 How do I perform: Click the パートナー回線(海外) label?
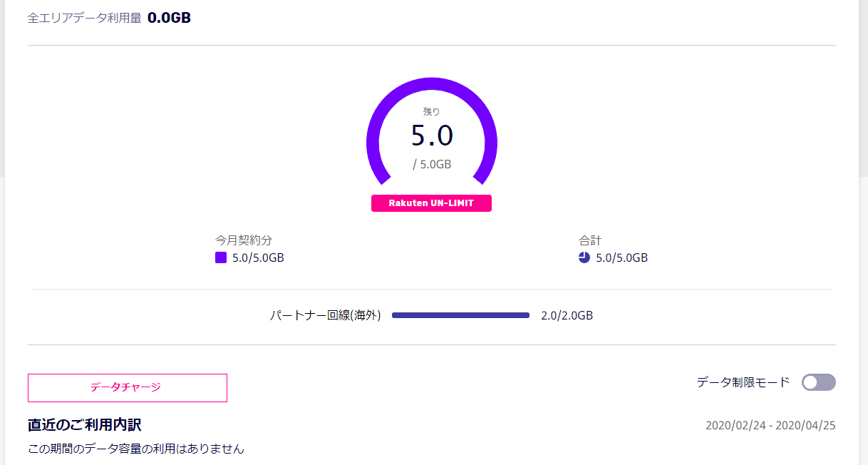coord(325,315)
